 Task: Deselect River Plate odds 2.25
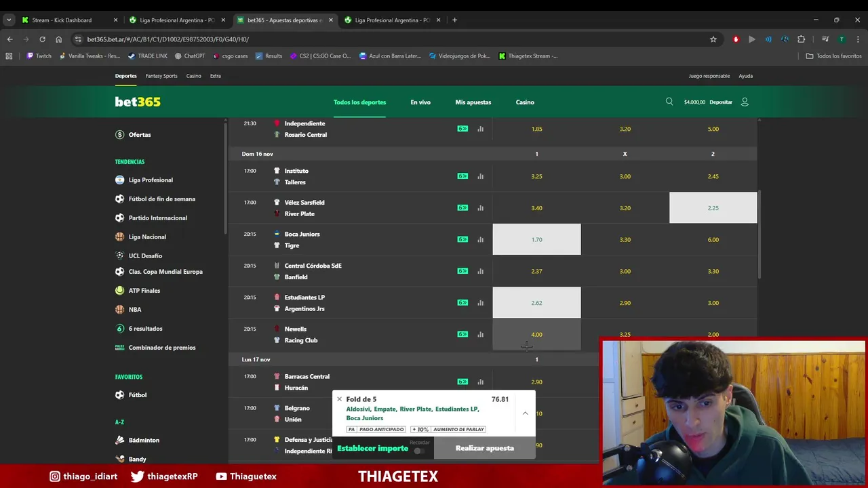713,208
